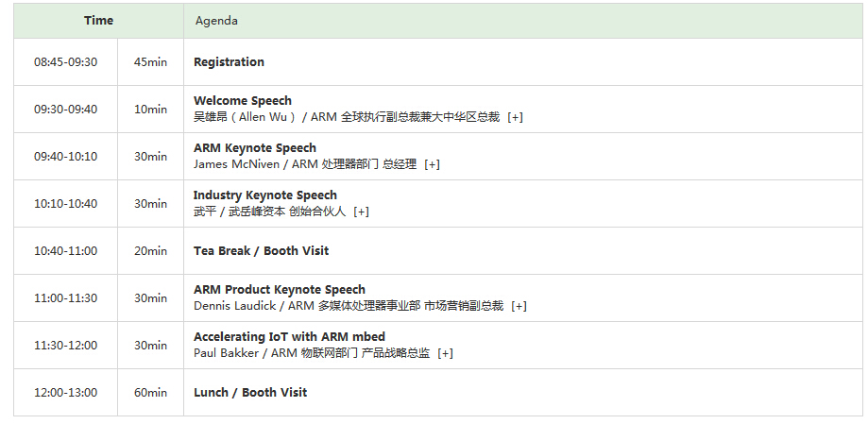Click the Registration agenda entry
The width and height of the screenshot is (868, 424).
click(229, 62)
